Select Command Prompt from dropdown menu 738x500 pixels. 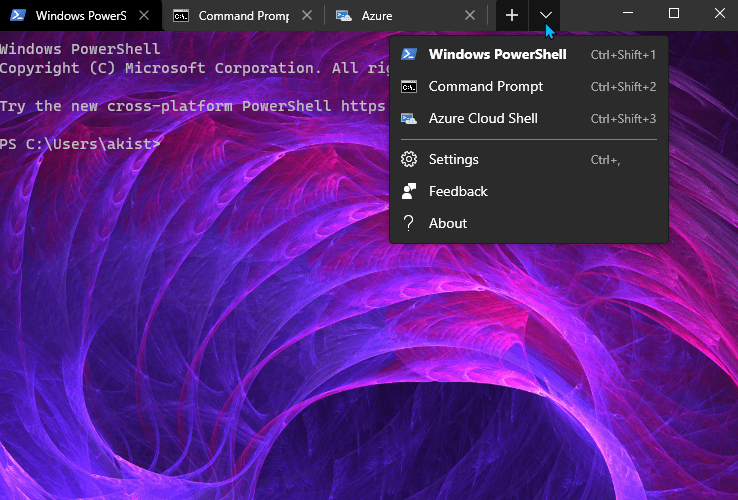tap(529, 87)
